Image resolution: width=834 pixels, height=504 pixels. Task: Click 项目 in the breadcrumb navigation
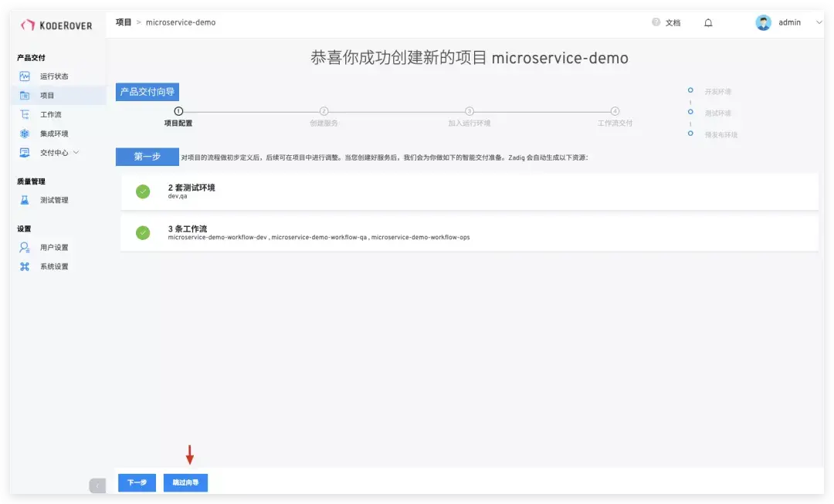[122, 22]
